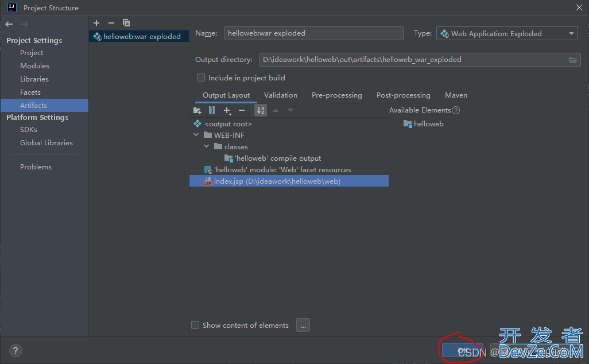Create a directory in the output layout
The width and height of the screenshot is (589, 364).
[197, 110]
